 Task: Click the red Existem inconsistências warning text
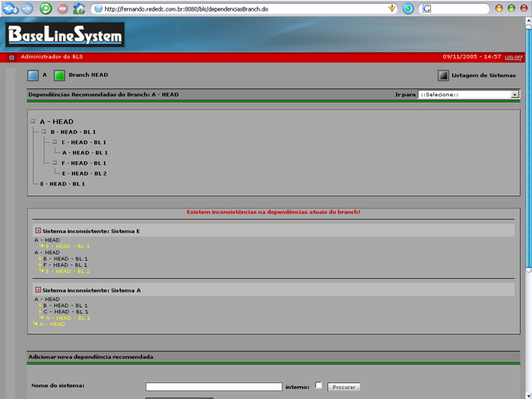point(274,212)
